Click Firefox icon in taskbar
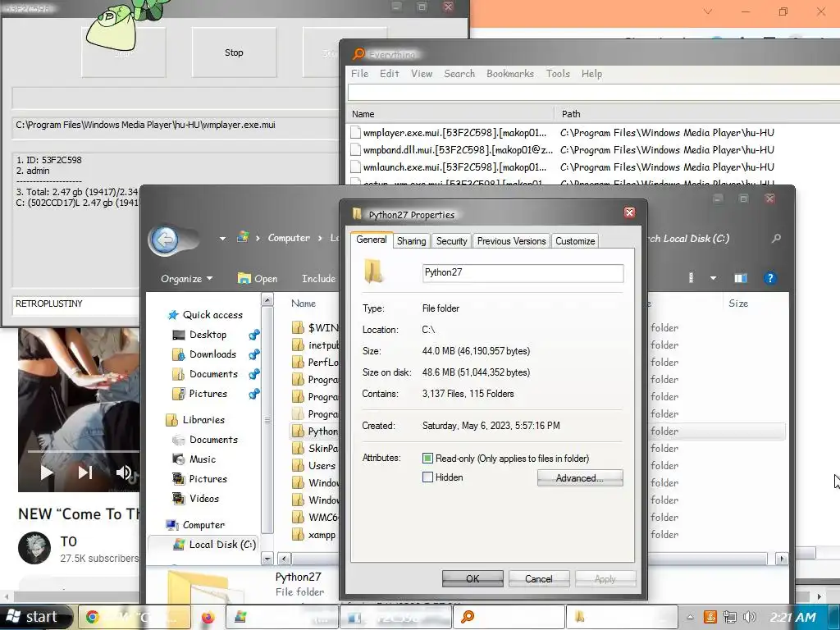840x630 pixels. (x=208, y=617)
